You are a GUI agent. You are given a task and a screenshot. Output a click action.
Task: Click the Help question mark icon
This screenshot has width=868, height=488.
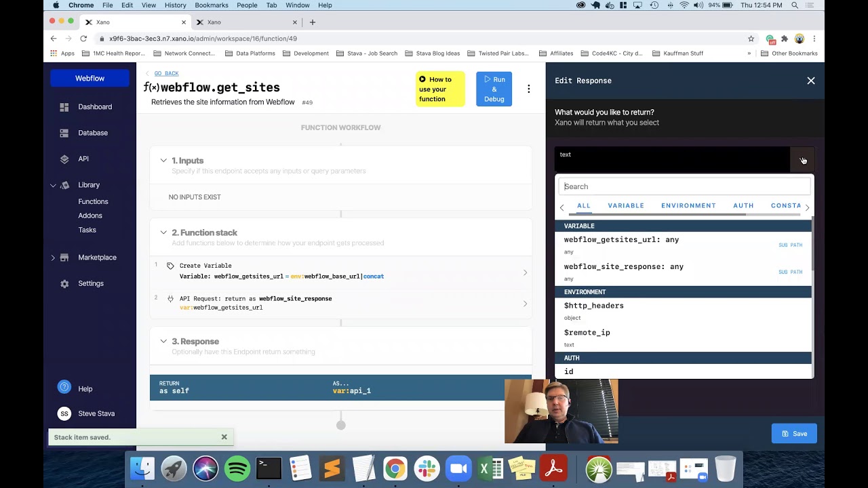click(64, 387)
